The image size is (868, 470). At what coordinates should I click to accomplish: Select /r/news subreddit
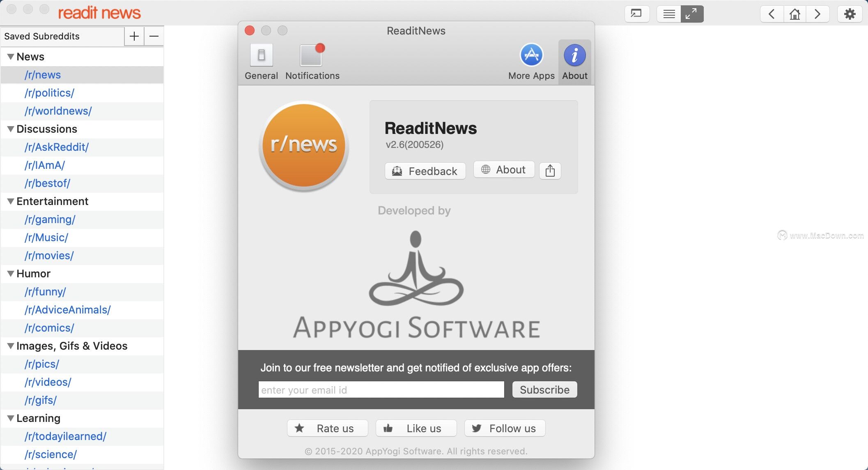point(82,75)
